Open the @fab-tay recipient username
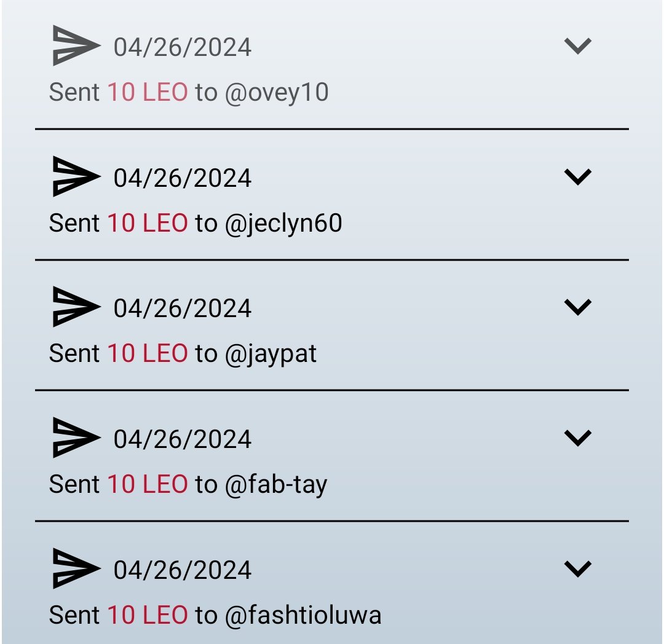 point(276,485)
